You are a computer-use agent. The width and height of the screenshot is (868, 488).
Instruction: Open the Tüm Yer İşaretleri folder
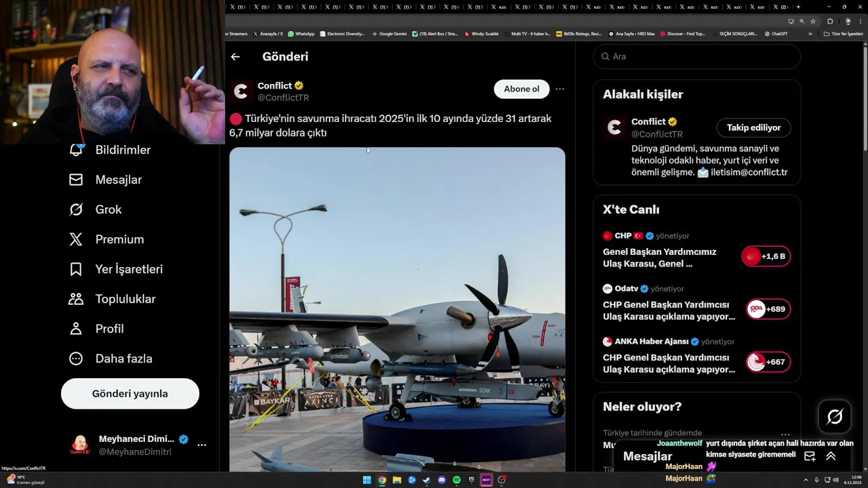[843, 34]
